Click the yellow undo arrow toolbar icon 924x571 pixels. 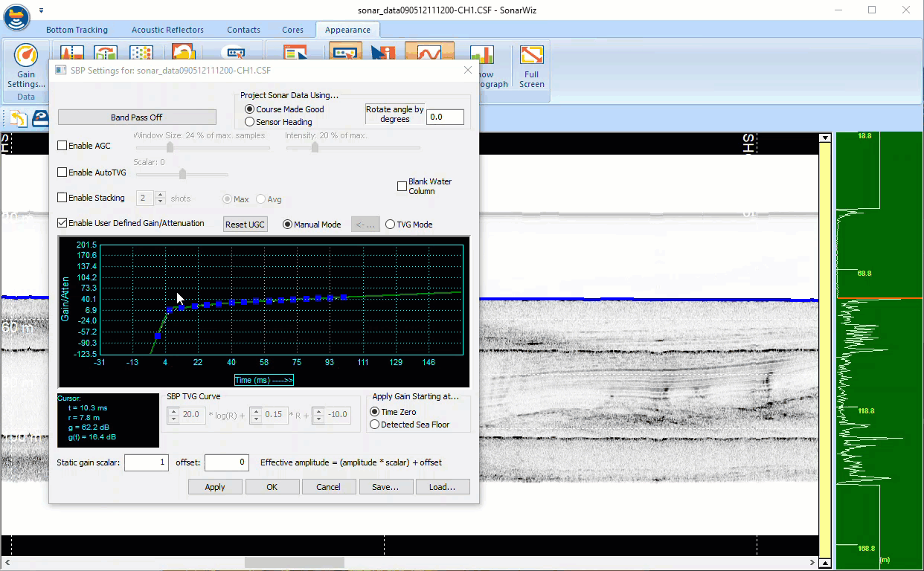(18, 118)
